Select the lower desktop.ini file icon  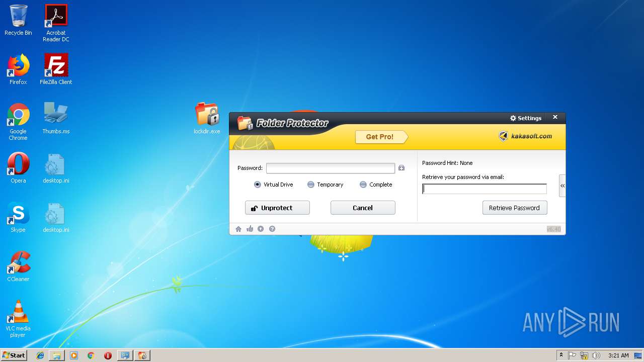point(56,217)
